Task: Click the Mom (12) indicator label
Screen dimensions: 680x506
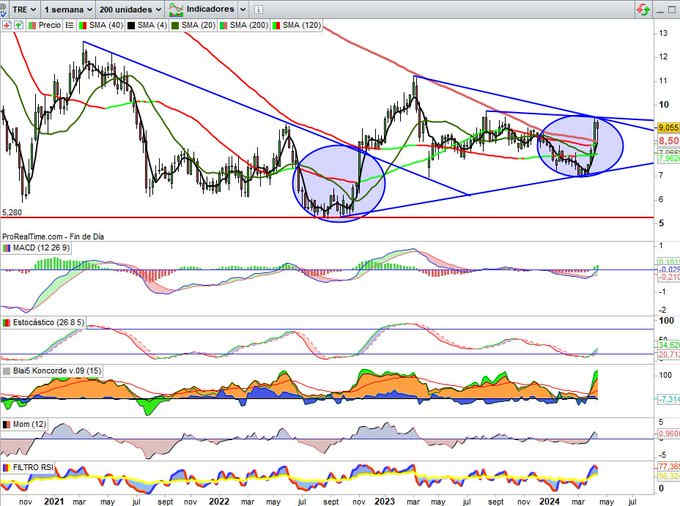Action: (x=29, y=424)
